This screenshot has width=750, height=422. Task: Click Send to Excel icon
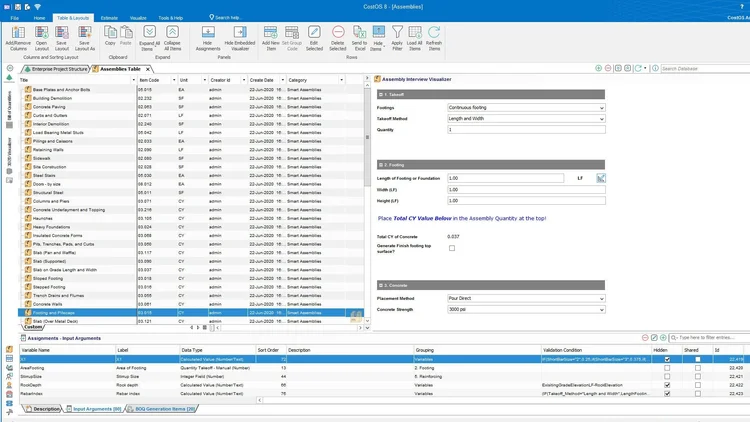click(x=359, y=32)
